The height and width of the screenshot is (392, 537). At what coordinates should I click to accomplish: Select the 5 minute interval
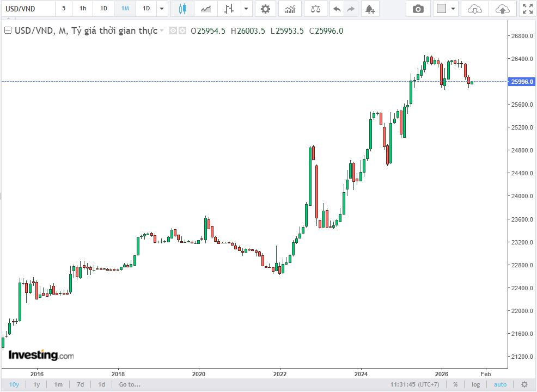coord(64,8)
